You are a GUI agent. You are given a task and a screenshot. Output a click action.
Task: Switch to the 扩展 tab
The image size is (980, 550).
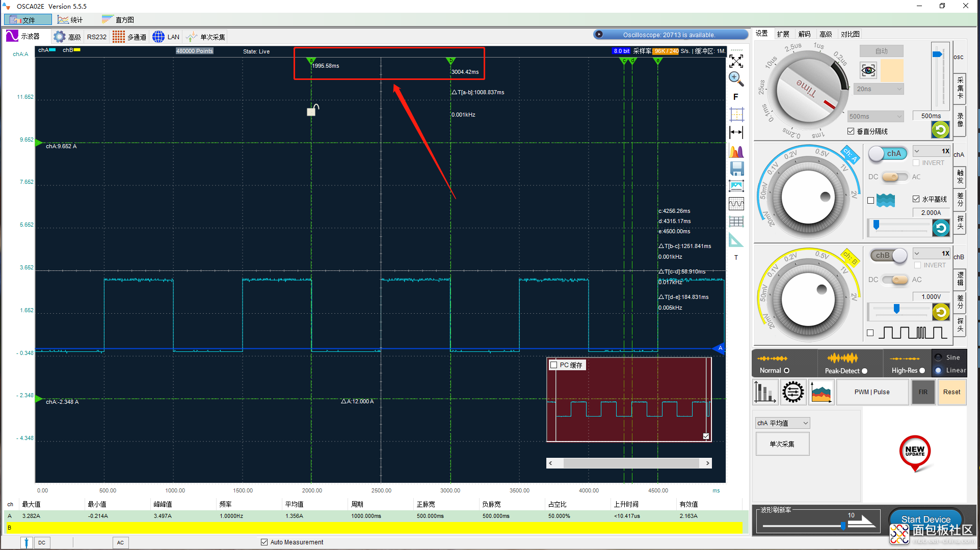[x=783, y=34]
